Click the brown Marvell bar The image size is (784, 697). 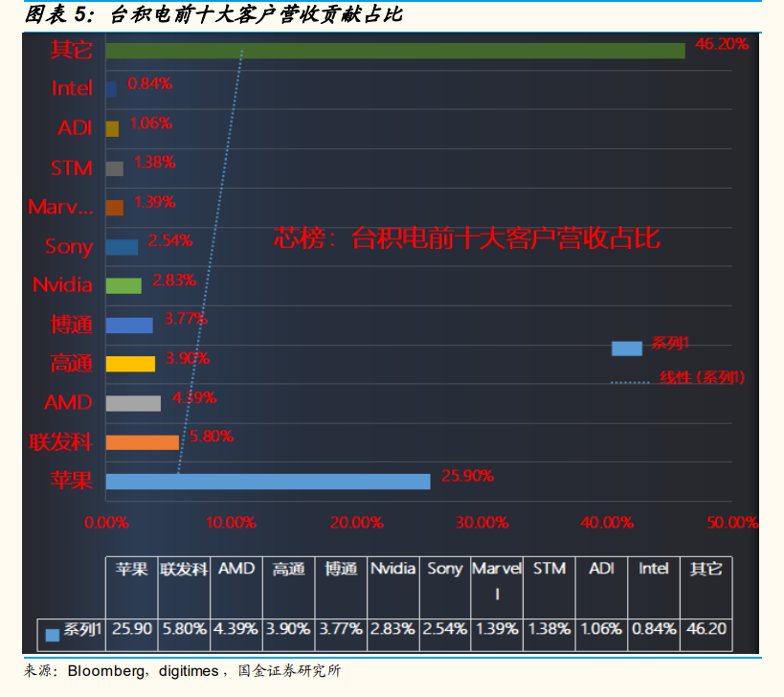click(115, 208)
